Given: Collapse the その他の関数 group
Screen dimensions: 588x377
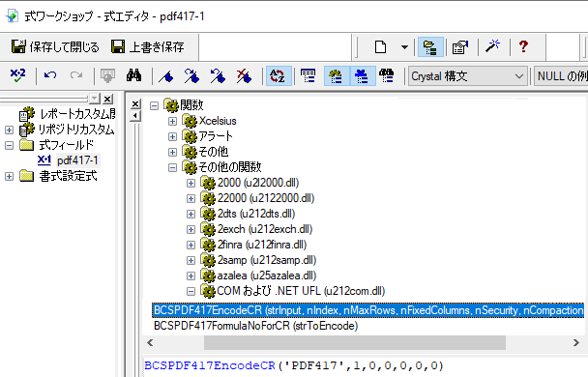Looking at the screenshot, I should (172, 167).
